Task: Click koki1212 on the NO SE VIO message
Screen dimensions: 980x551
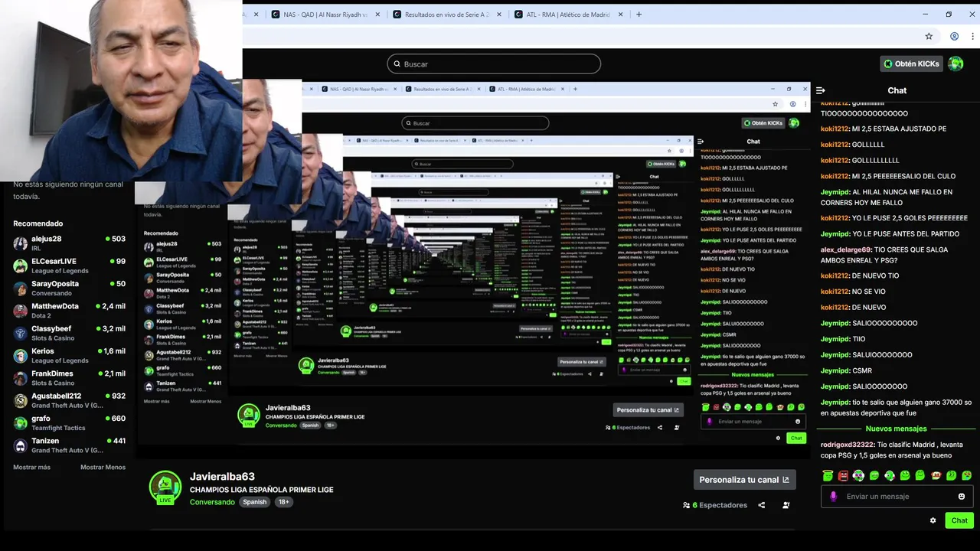Action: [835, 292]
